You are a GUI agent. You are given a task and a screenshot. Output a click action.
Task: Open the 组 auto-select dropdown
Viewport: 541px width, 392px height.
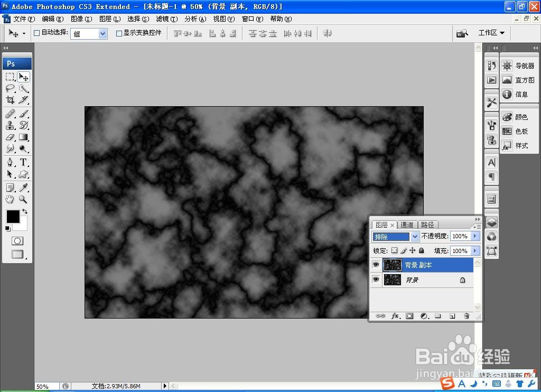pyautogui.click(x=102, y=33)
